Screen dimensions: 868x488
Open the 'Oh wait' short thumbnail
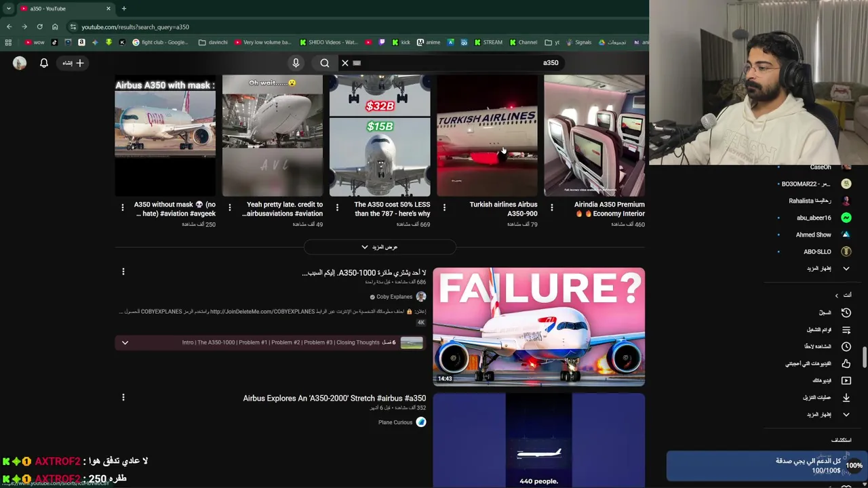[x=273, y=136]
